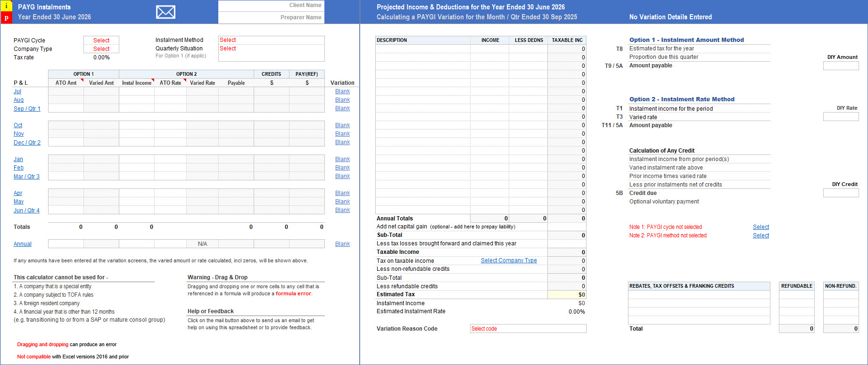Click first cell under REFUNDABLE column
This screenshot has height=365, width=868.
tap(797, 295)
